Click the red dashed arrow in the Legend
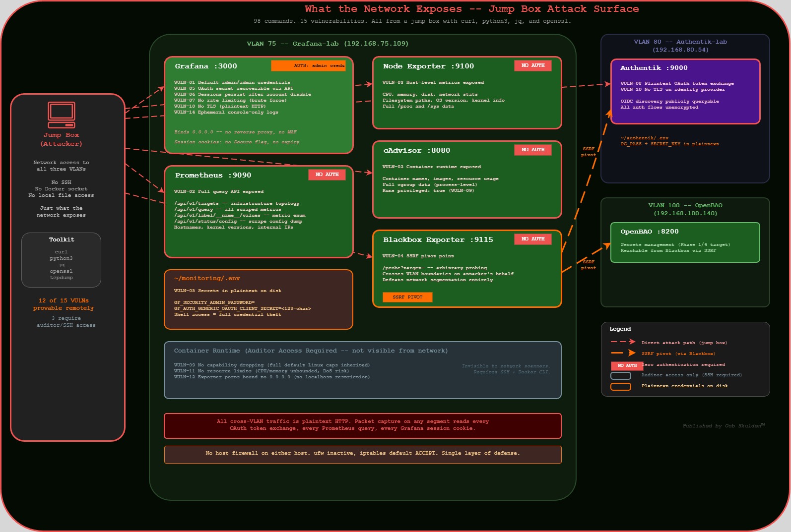 pos(623,342)
